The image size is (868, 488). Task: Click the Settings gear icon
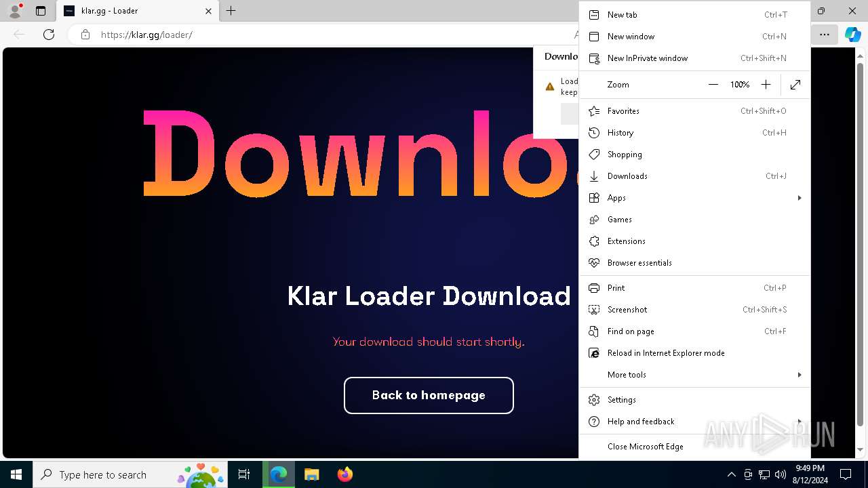click(x=594, y=400)
